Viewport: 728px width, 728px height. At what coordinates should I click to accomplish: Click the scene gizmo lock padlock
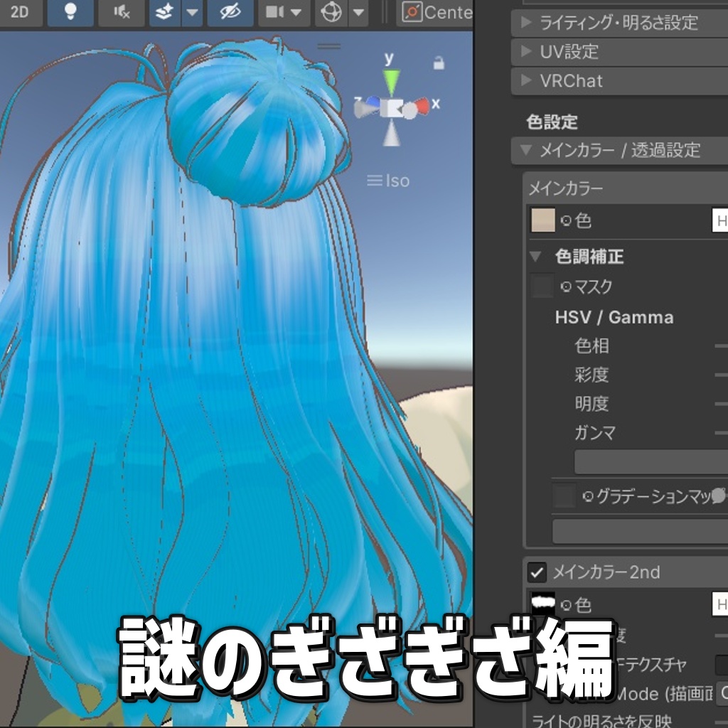coord(439,63)
